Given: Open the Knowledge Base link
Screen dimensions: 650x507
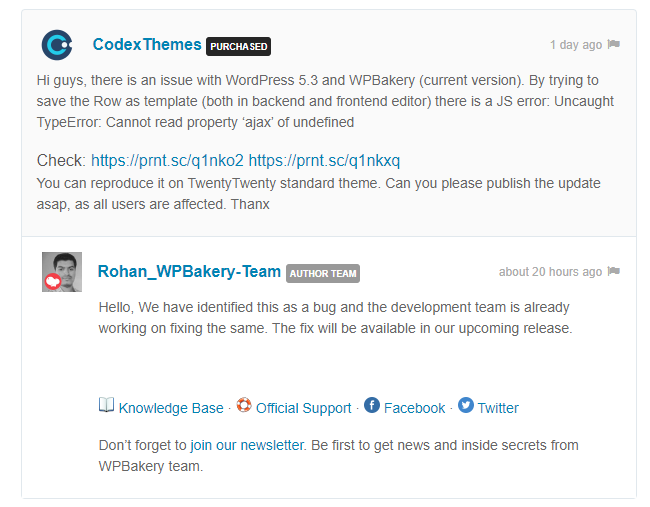Looking at the screenshot, I should tap(171, 408).
